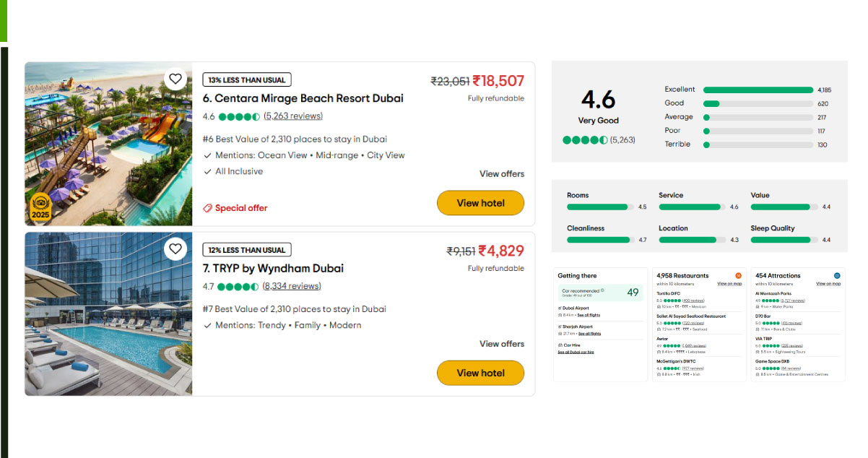The height and width of the screenshot is (458, 868).
Task: Click View hotel button for TRYP by Wyndham
Action: 480,373
